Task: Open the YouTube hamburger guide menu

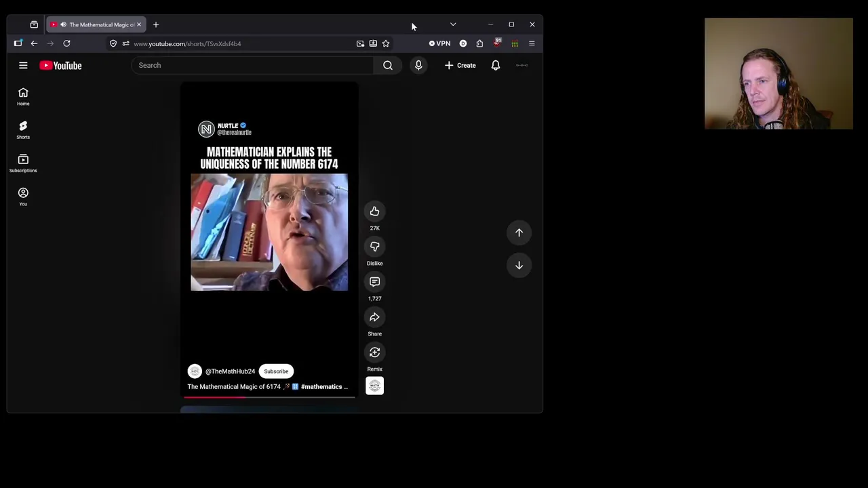Action: click(x=23, y=65)
